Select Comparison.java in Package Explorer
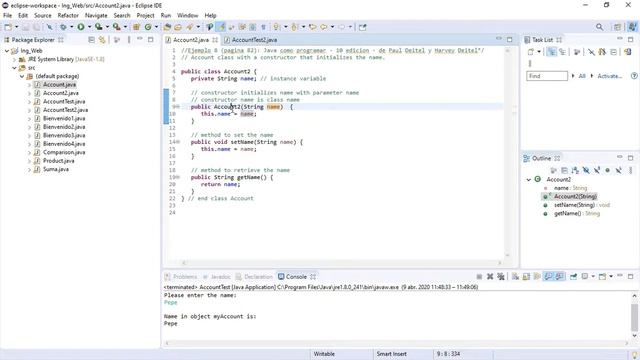The height and width of the screenshot is (360, 640). pyautogui.click(x=64, y=152)
